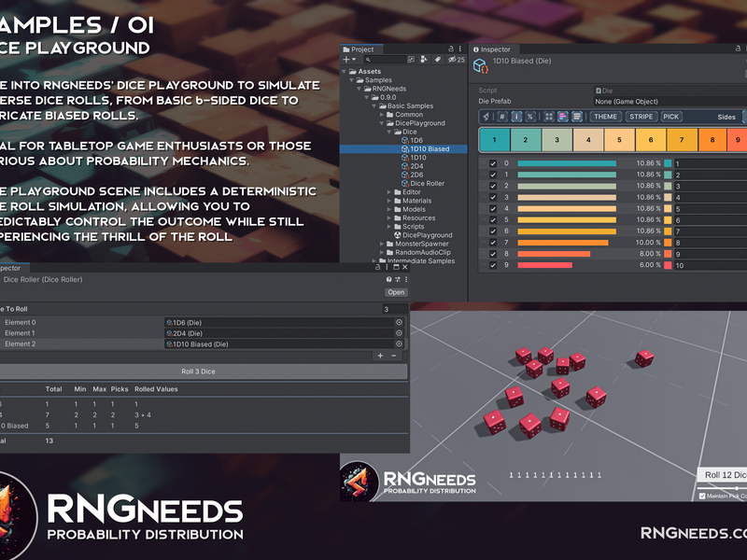Toggle checkbox for item row 4
The width and height of the screenshot is (747, 560).
click(493, 208)
